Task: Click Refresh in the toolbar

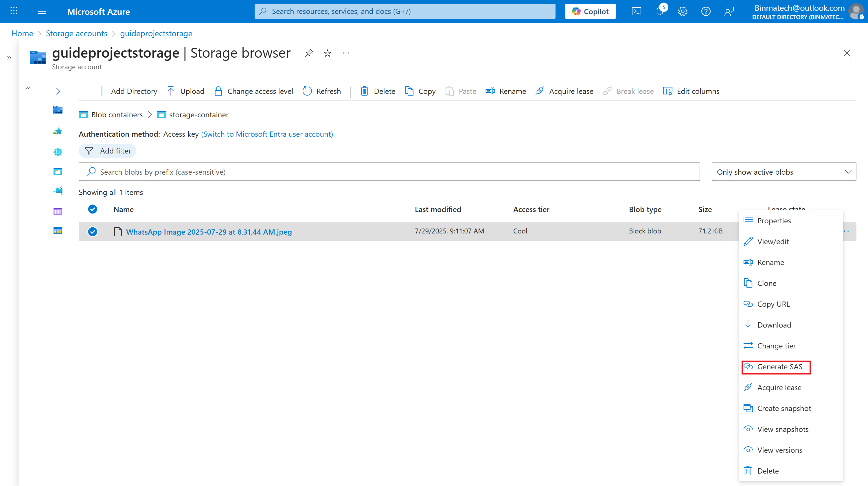Action: (x=322, y=91)
